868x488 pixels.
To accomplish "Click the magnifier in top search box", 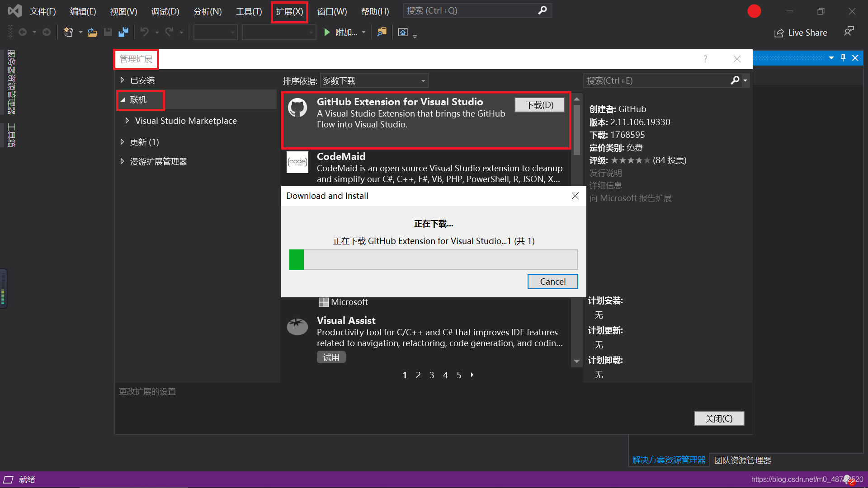I will coord(542,10).
